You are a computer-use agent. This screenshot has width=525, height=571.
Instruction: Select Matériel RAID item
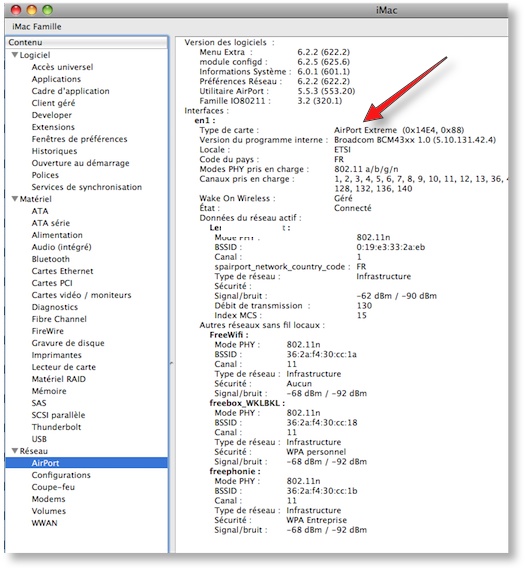coord(59,379)
